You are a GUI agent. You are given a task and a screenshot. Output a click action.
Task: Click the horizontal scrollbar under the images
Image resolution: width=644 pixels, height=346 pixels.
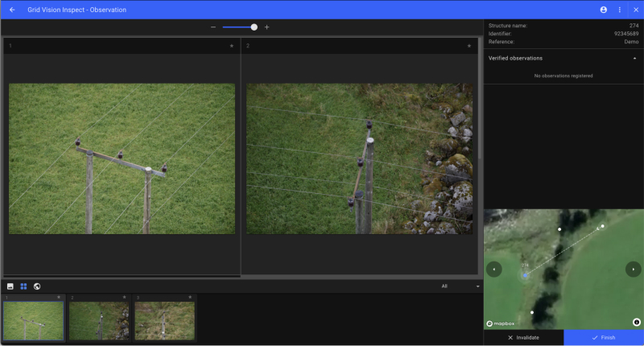(122, 276)
